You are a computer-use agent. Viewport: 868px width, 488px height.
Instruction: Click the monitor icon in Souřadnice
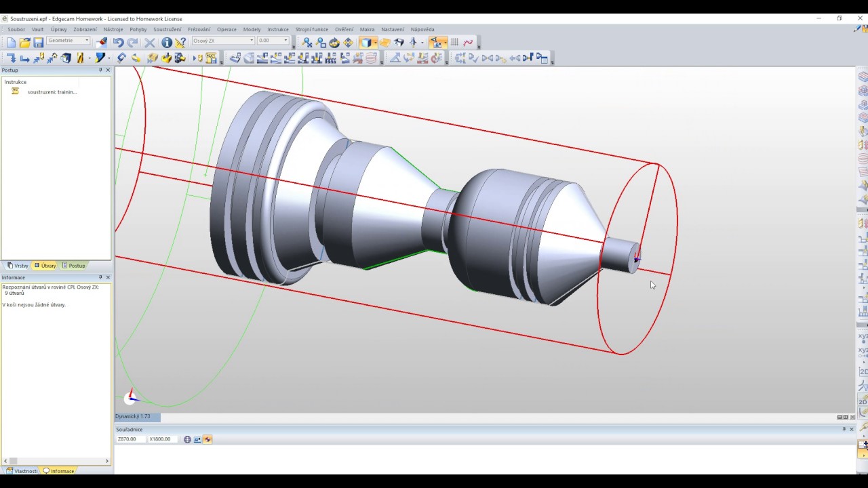click(x=197, y=439)
